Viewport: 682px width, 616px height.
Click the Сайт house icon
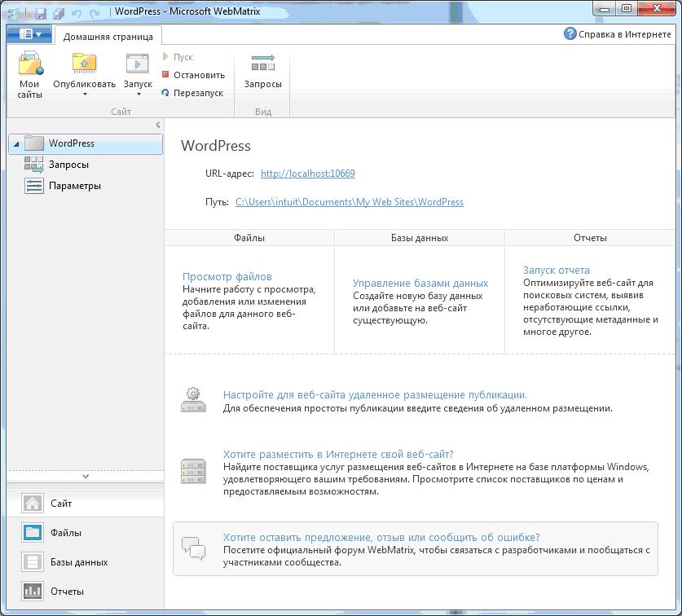(33, 504)
